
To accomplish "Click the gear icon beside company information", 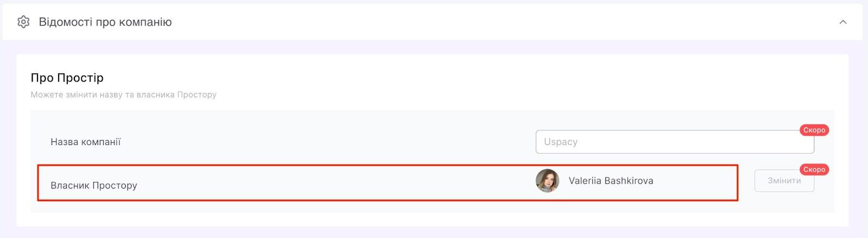I will coord(23,22).
